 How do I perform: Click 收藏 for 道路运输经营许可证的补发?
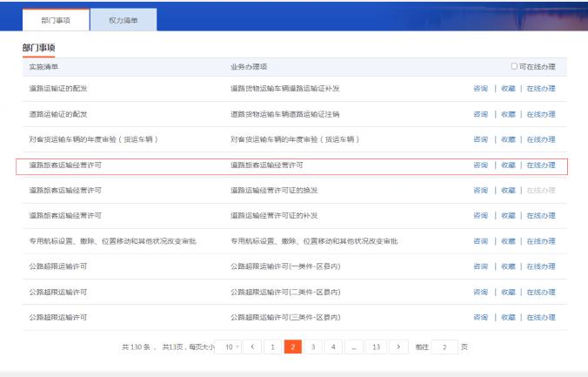pos(508,216)
